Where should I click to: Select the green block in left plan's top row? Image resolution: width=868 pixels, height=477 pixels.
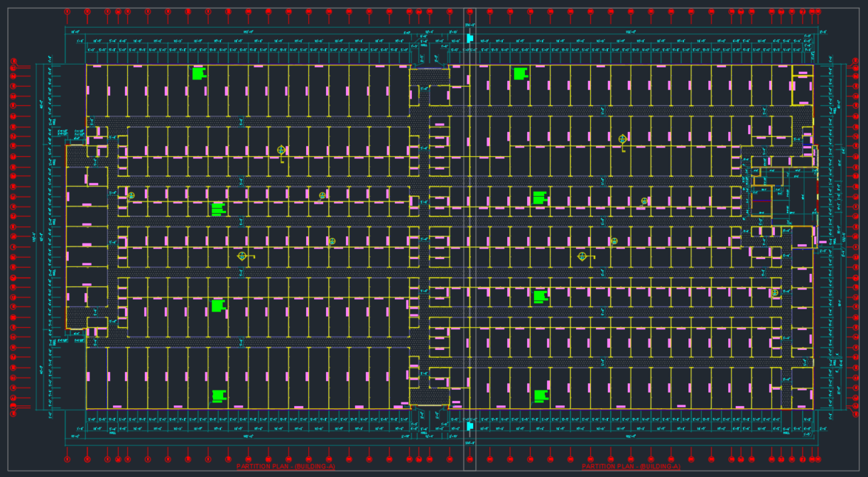tap(198, 73)
